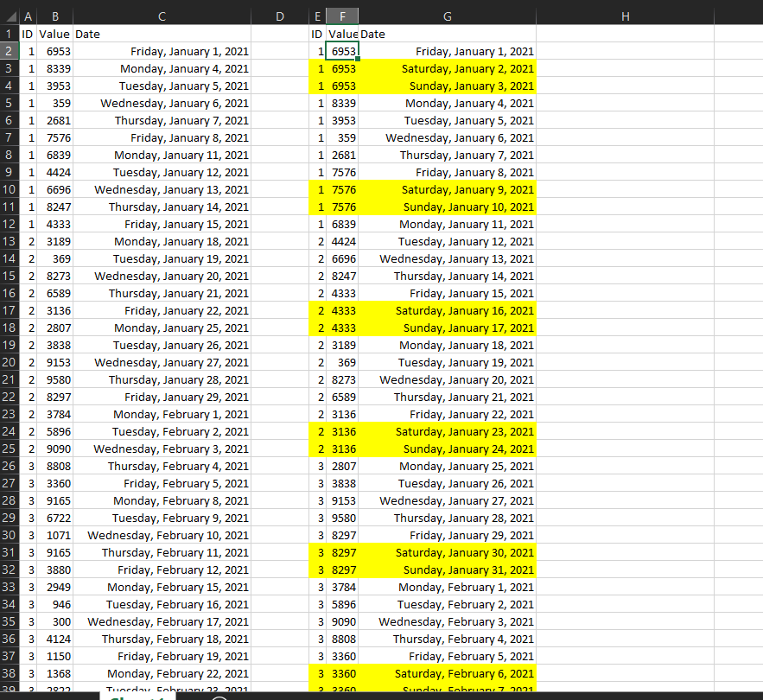Click value cell 6722
The width and height of the screenshot is (763, 700).
tap(55, 518)
